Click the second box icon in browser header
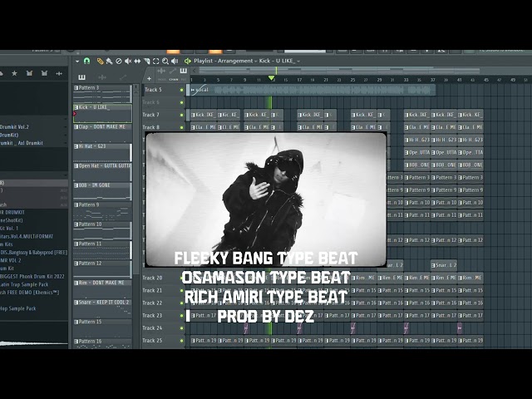Screen dimensions: 532x399 pyautogui.click(x=44, y=73)
